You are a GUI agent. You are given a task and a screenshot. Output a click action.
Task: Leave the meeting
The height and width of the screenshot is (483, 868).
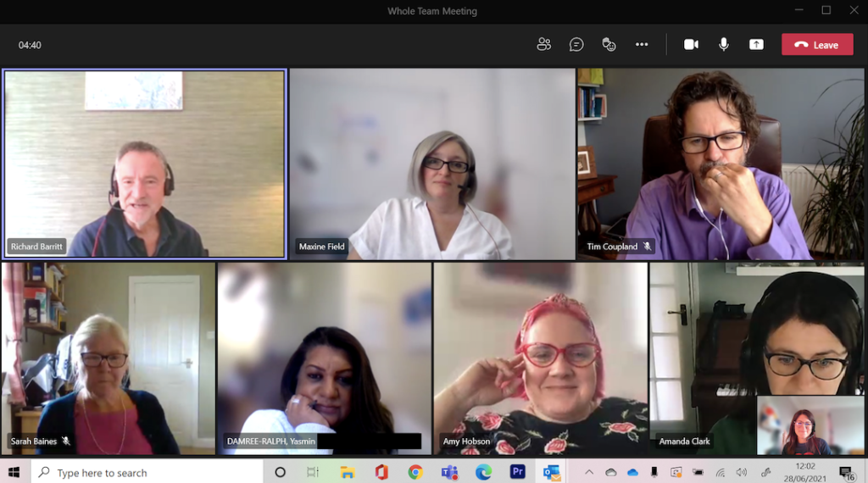click(817, 45)
